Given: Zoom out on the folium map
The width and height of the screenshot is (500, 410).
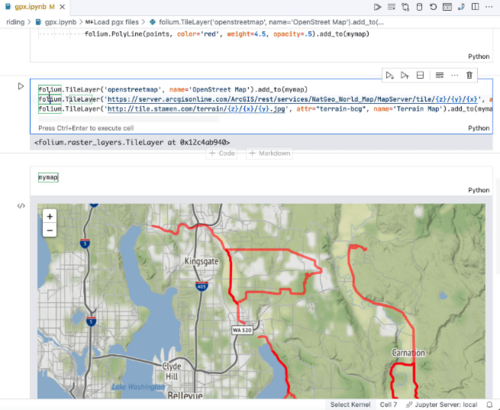Looking at the screenshot, I should pos(50,230).
